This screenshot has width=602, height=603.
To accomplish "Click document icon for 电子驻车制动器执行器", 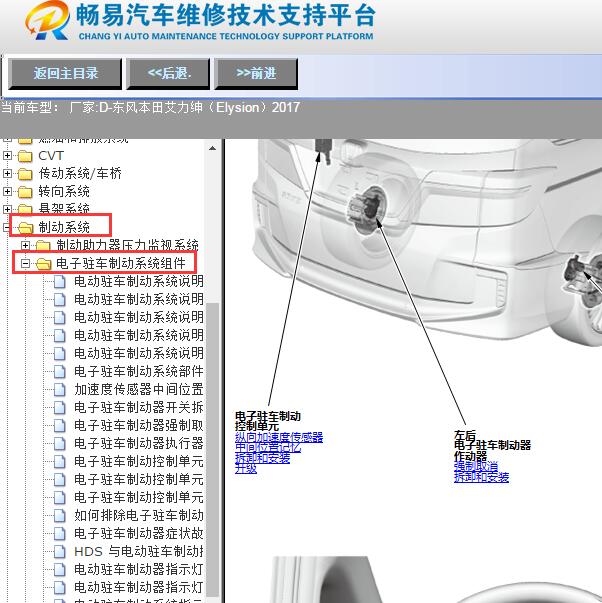I will (60, 443).
